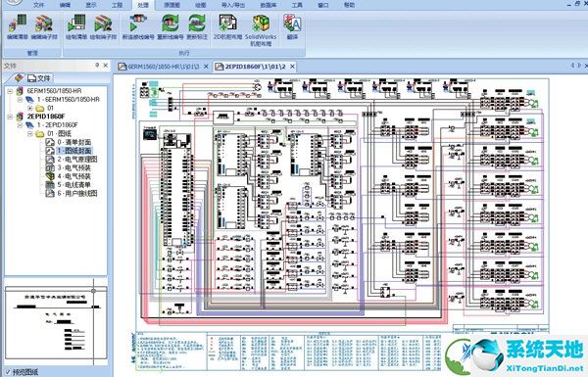Collapse the 6ERM1560/1850-HR project node

point(10,91)
